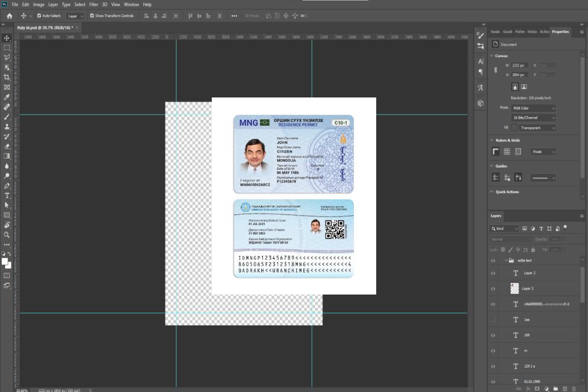Click the foreground color swatch

point(5,261)
